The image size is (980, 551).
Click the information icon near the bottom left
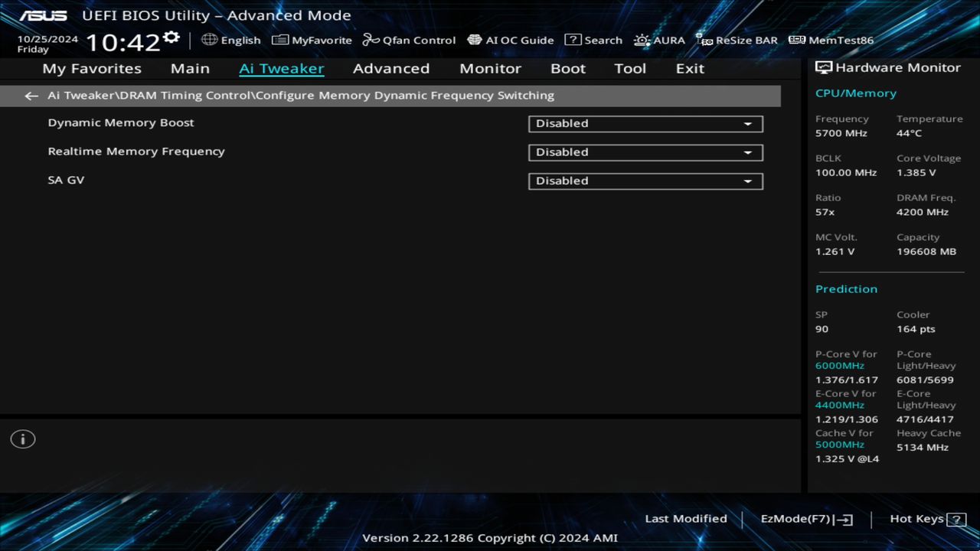[x=22, y=439]
